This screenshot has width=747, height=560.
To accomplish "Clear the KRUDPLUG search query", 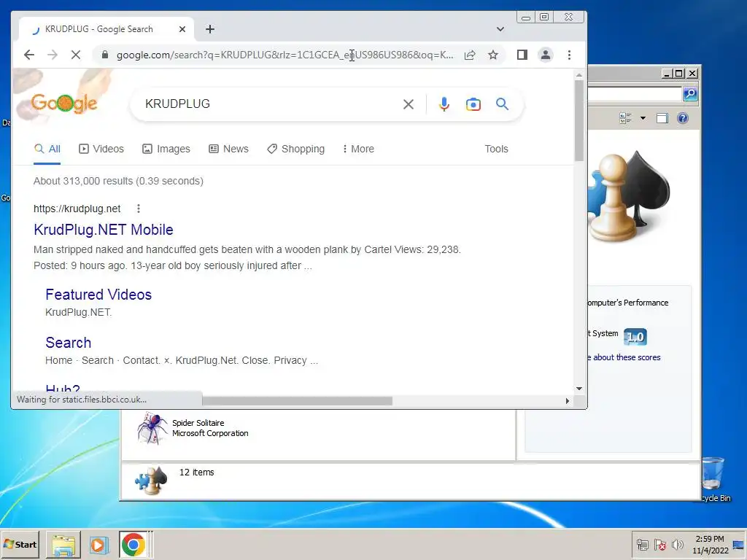I will click(x=409, y=104).
